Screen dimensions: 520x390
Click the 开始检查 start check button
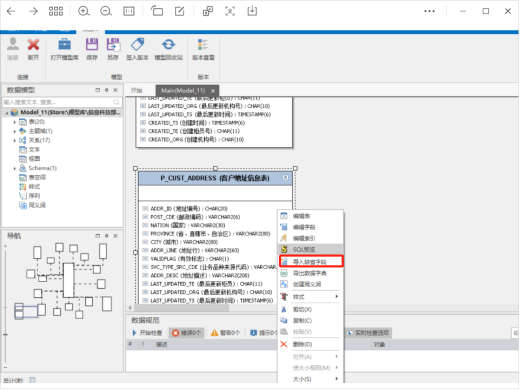pyautogui.click(x=147, y=333)
